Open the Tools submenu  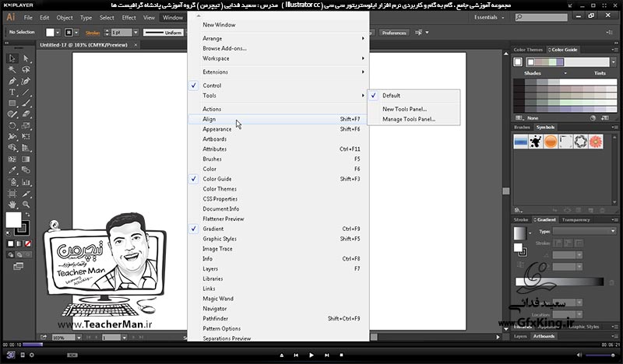tap(278, 96)
